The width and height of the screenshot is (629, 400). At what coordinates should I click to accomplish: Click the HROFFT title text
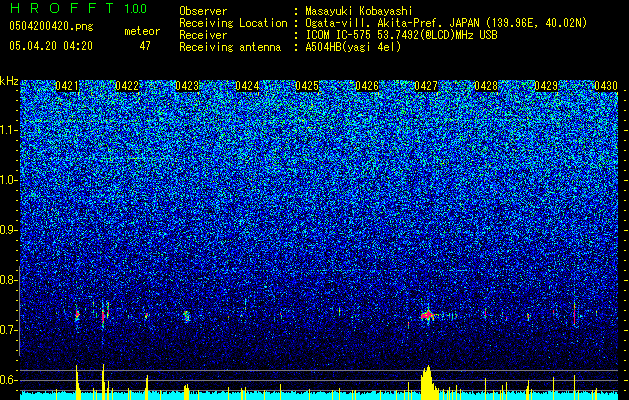tap(61, 8)
